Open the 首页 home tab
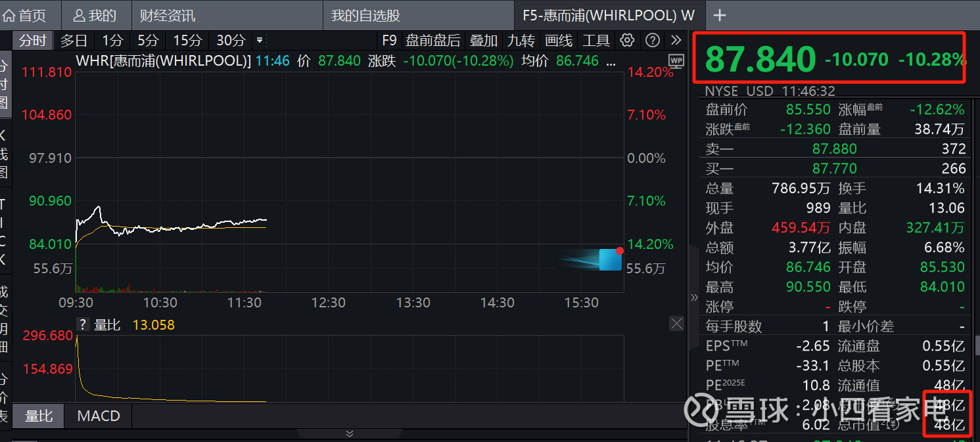 tap(25, 15)
